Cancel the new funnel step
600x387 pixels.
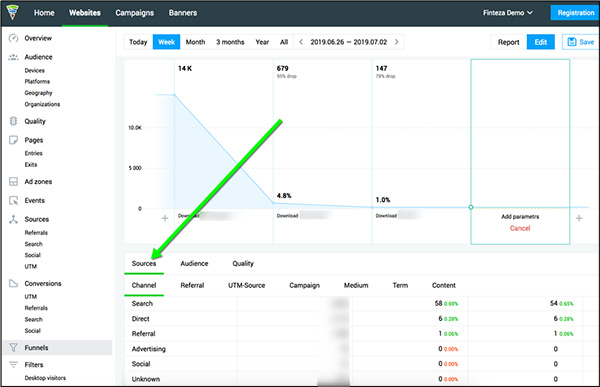520,228
